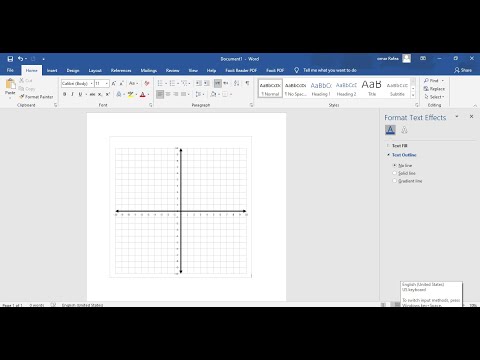Select the Gradient line radio option
This screenshot has height=360, width=480.
[x=395, y=181]
